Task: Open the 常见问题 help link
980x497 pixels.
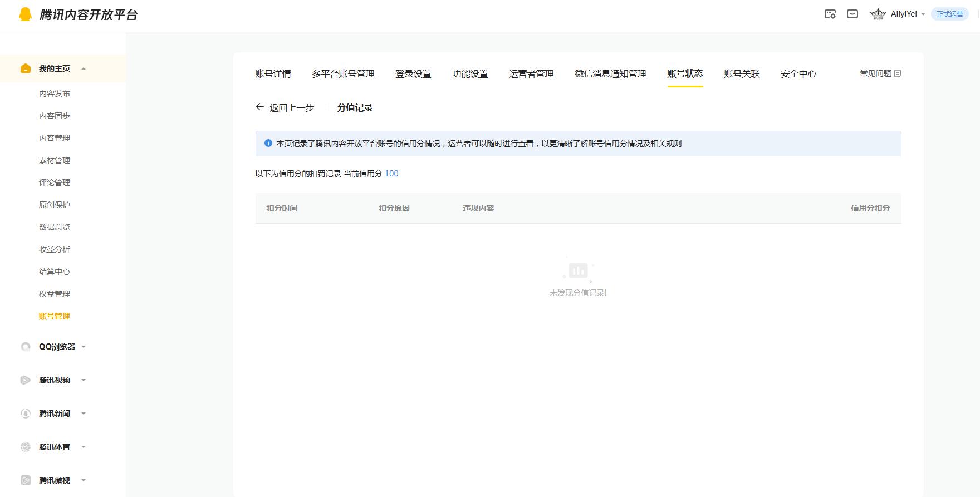Action: point(875,73)
